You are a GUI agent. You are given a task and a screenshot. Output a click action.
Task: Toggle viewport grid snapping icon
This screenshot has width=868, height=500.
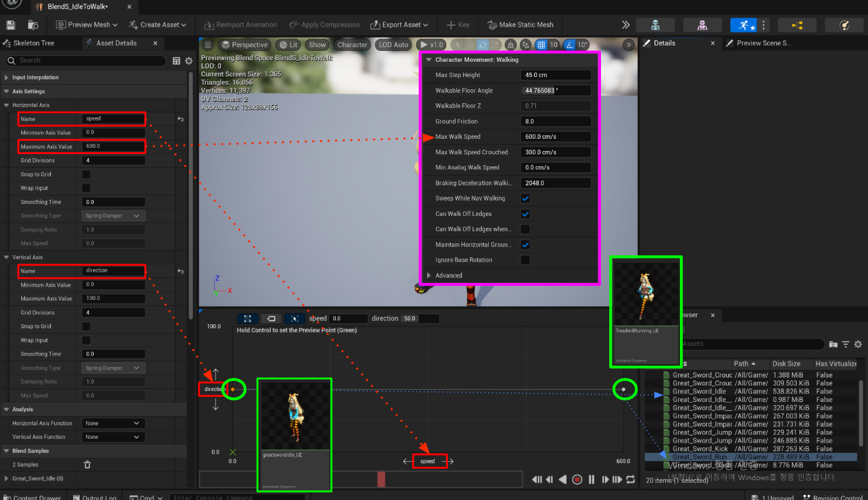(x=541, y=45)
